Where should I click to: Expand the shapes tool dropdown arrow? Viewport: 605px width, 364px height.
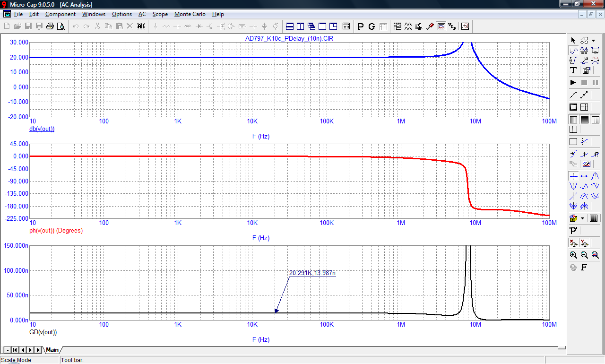[593, 40]
